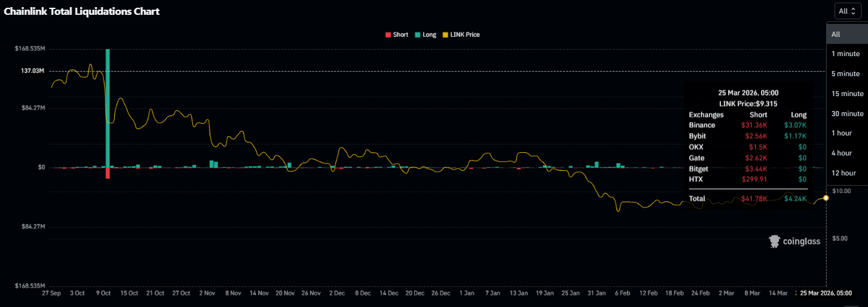Image resolution: width=868 pixels, height=307 pixels.
Task: Toggle the LINK Price series in legend
Action: [460, 34]
